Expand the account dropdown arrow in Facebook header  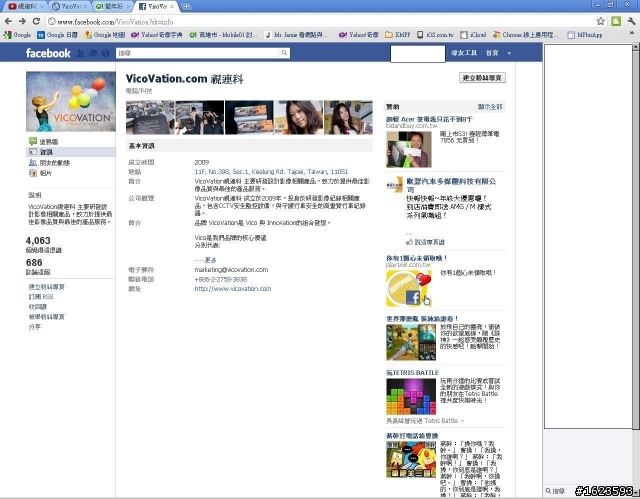pos(509,53)
